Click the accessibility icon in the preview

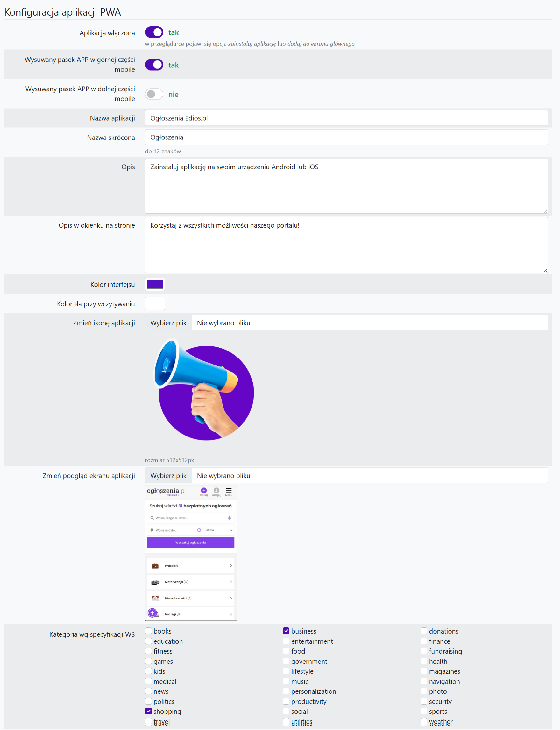pyautogui.click(x=152, y=613)
